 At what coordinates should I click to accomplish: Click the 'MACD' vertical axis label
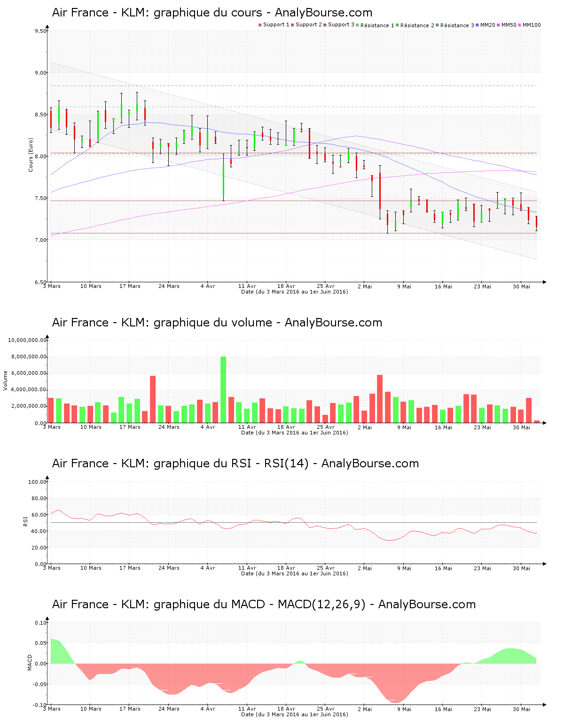pos(30,662)
